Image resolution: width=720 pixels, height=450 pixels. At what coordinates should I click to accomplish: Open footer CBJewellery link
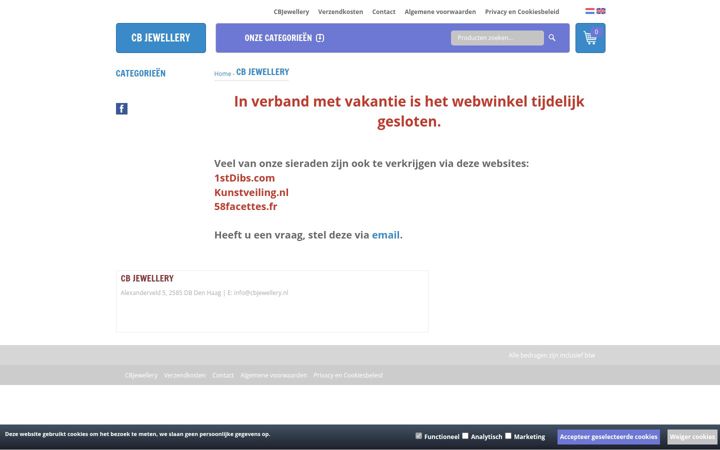tap(141, 375)
